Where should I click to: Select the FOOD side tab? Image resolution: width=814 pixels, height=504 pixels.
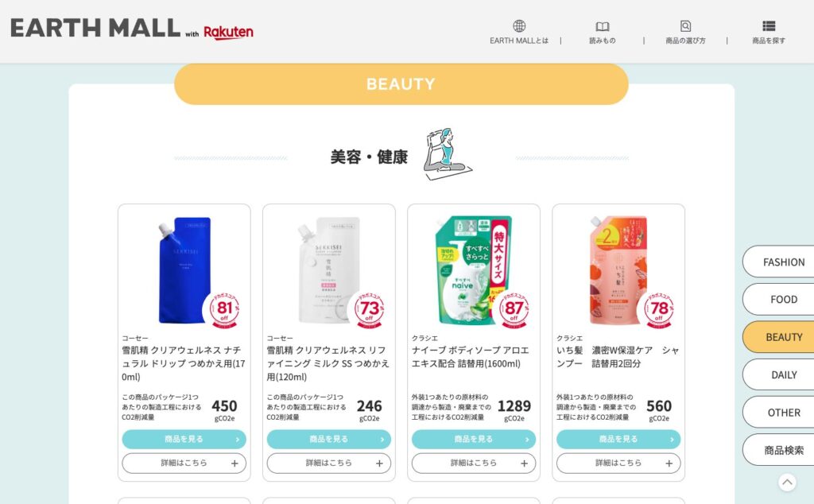pyautogui.click(x=779, y=300)
